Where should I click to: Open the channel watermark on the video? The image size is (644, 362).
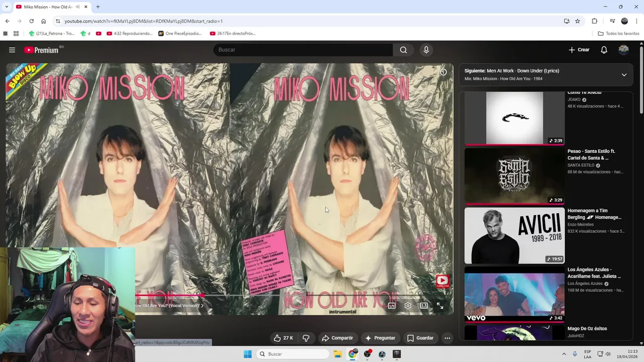442,281
